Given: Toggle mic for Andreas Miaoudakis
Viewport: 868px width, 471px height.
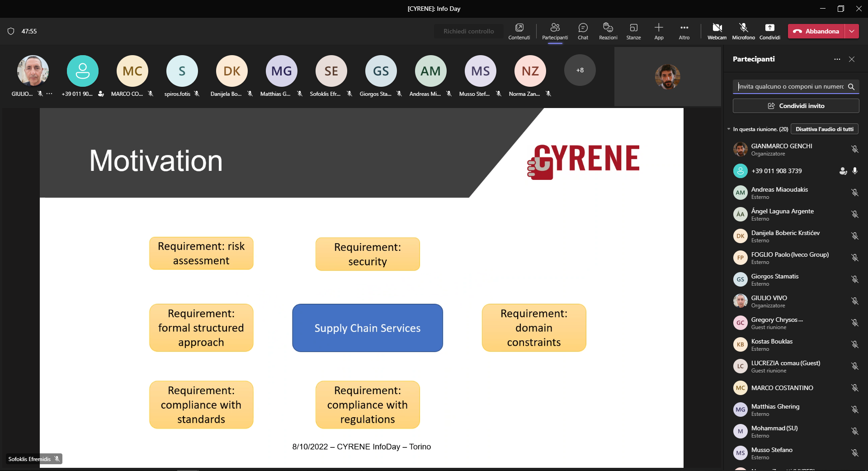Looking at the screenshot, I should (x=854, y=193).
